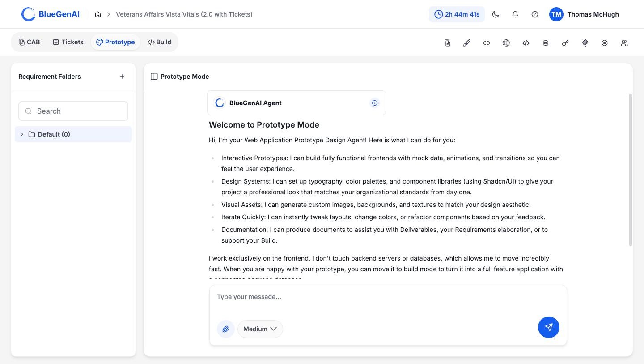Screen dimensions: 644x364
Task: Send the message with paper-plane button
Action: 549,327
